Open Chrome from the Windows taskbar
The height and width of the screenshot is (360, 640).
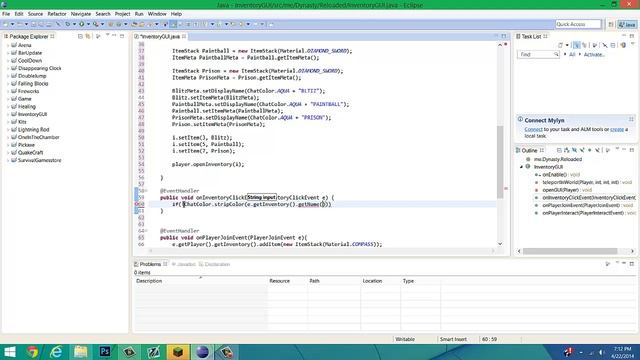coord(32,352)
